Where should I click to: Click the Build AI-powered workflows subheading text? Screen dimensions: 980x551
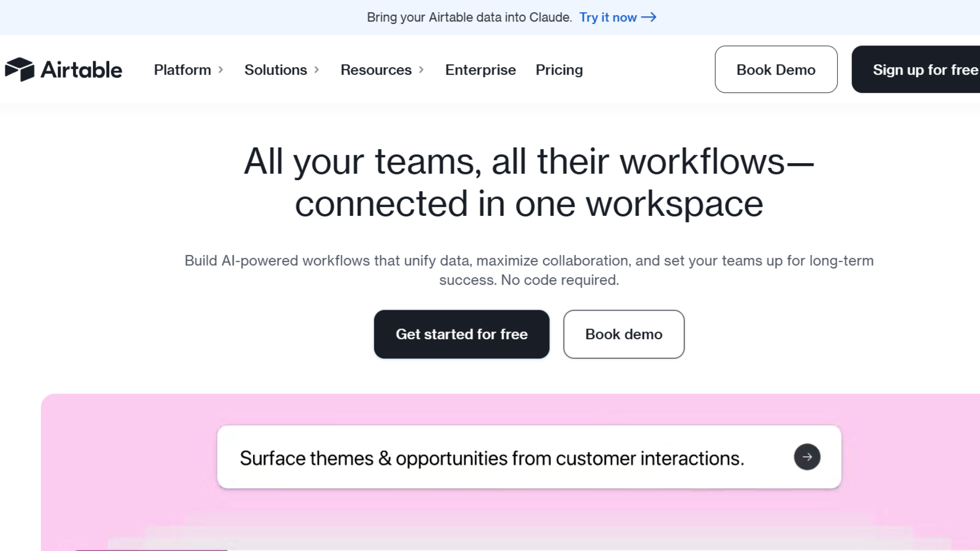[529, 270]
